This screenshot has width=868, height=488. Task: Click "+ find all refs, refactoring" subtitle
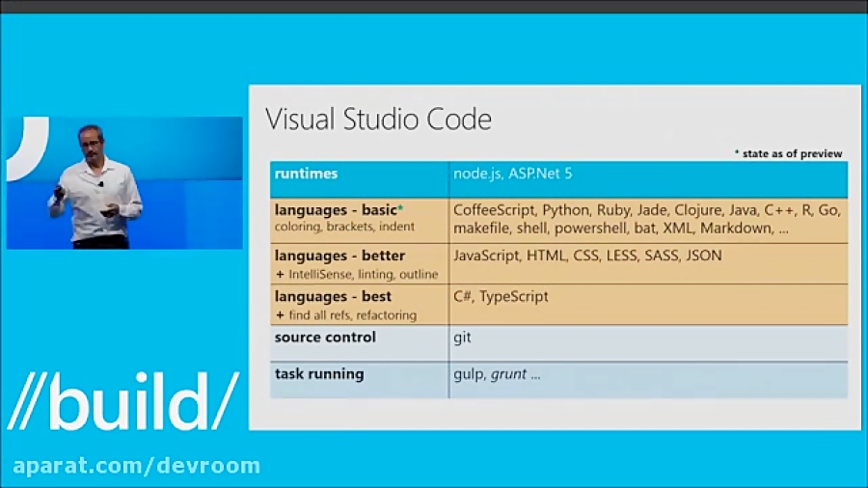(346, 315)
